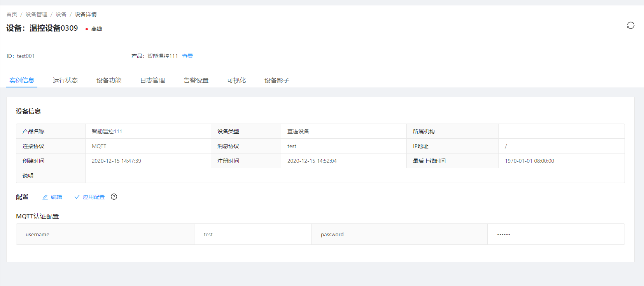644x286 pixels.
Task: Select the 实例信息 tab
Action: tap(22, 80)
